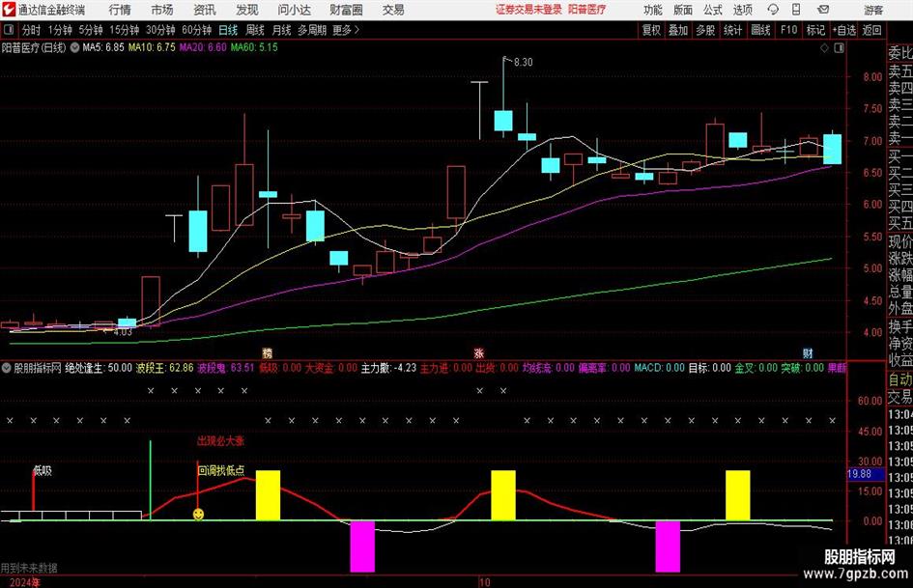Open 多周期 multi-period view

coord(312,30)
